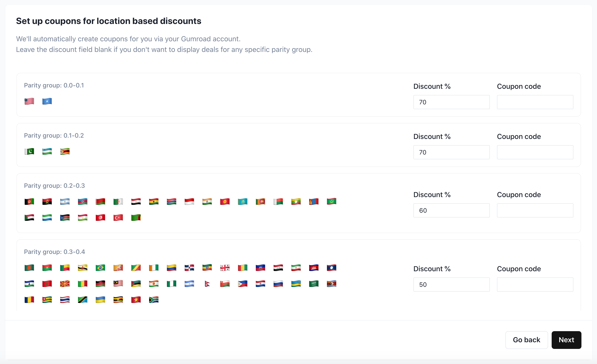
Task: Click Coupon code field for group 0.2-0.3
Action: (535, 210)
